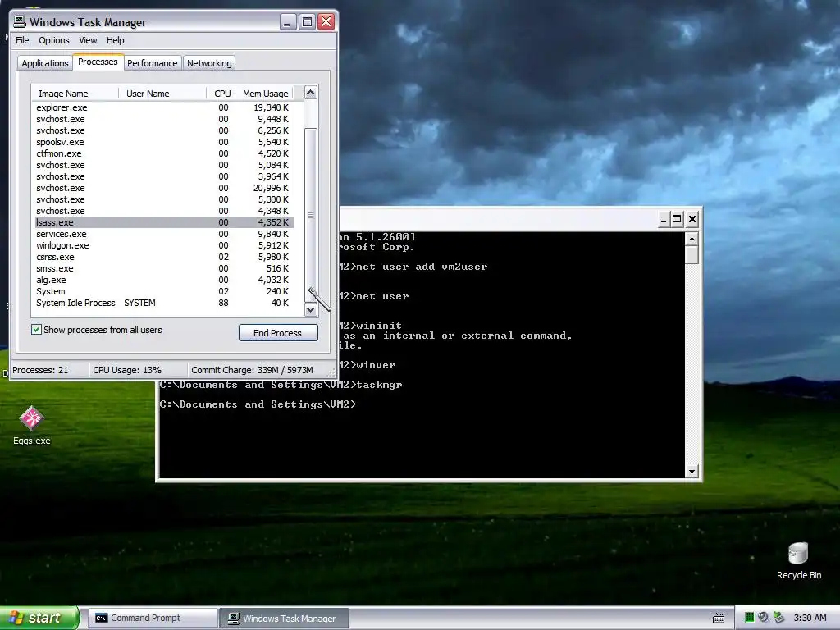Image resolution: width=840 pixels, height=630 pixels.
Task: Select the smss.exe process row
Action: coord(164,268)
